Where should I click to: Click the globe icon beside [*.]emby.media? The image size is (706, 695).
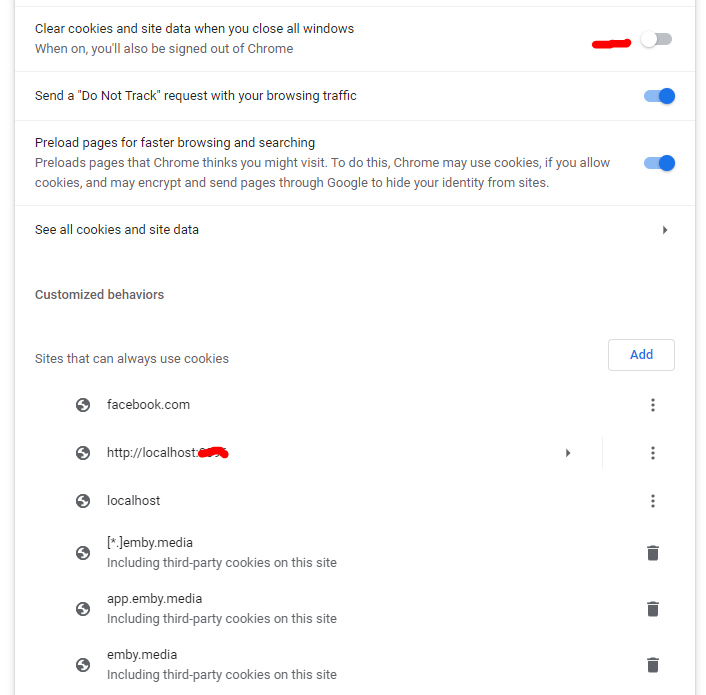coord(83,553)
